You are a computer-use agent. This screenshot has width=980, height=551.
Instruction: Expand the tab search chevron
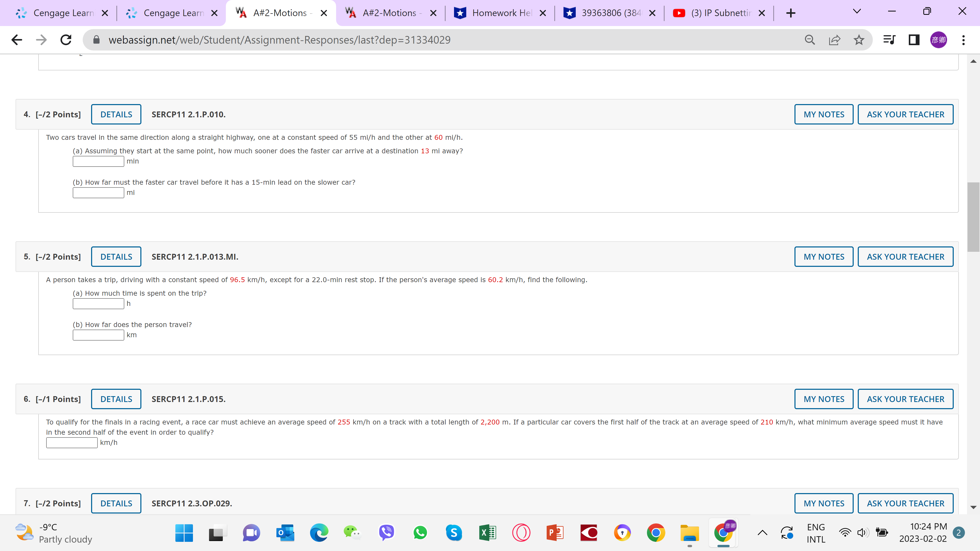point(857,11)
